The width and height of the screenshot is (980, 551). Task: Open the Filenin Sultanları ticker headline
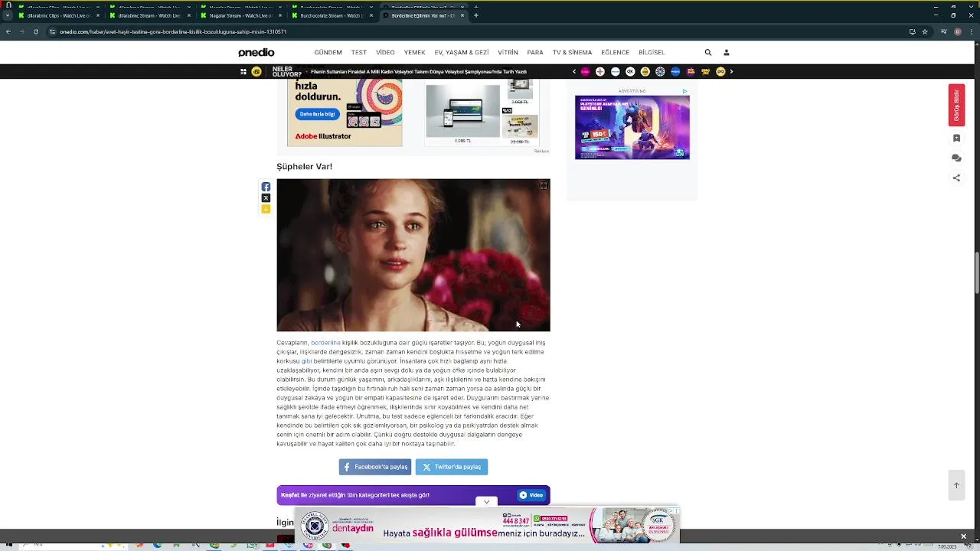coord(419,72)
